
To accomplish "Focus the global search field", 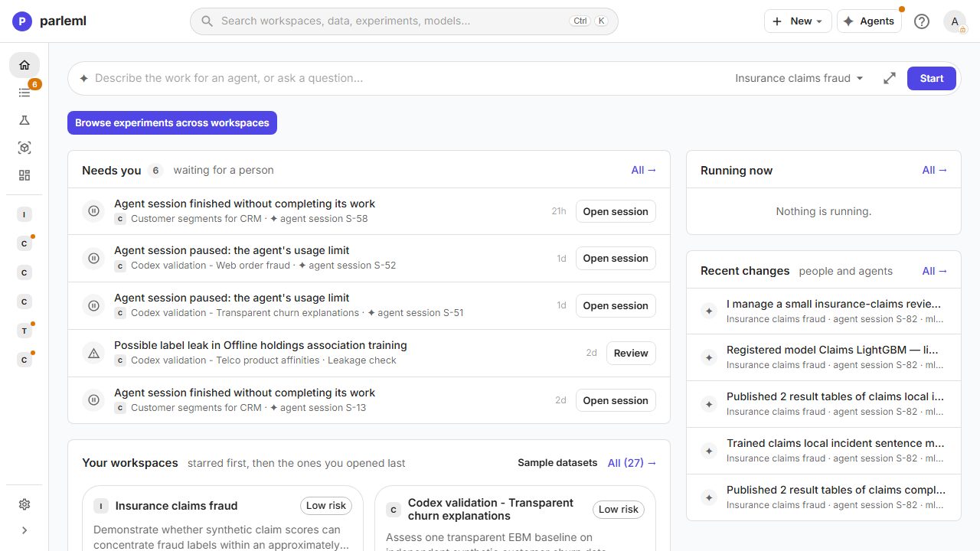I will coord(404,21).
